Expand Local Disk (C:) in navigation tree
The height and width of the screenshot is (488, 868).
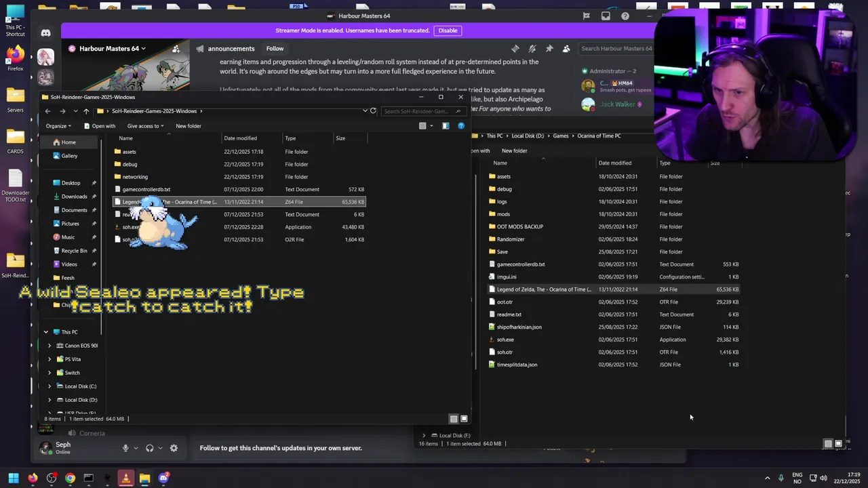[50, 386]
